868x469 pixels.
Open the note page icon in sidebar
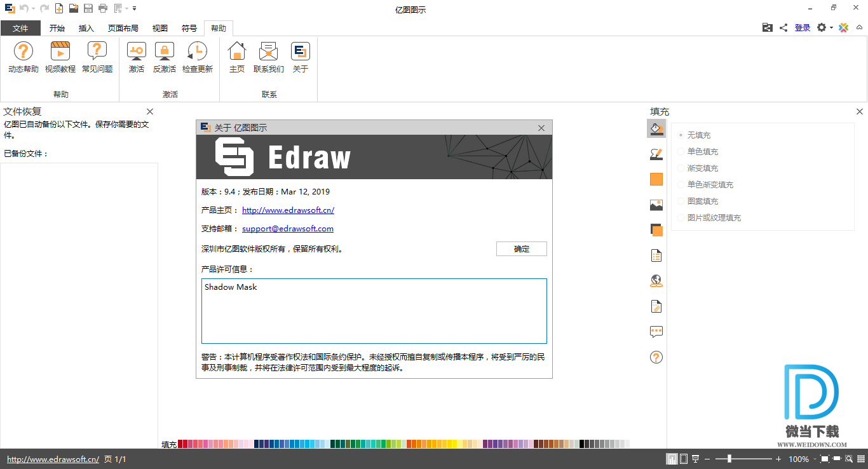coord(656,306)
